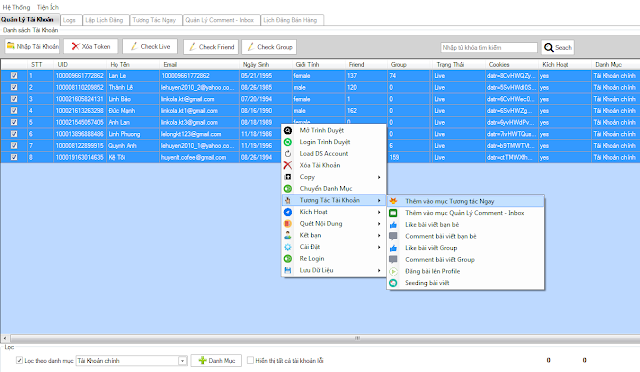The width and height of the screenshot is (640, 372).
Task: Uncheck the checkbox for row 1 Lan Le
Action: pos(14,76)
